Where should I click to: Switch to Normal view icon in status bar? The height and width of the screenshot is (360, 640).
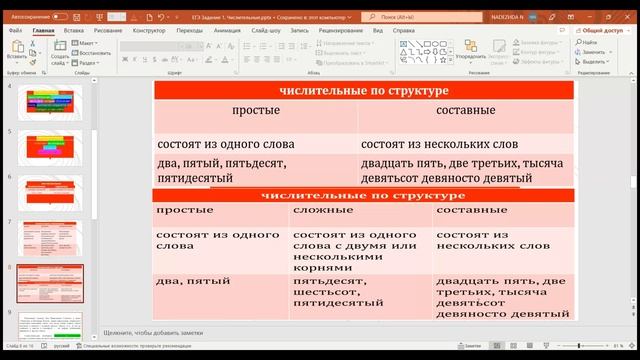(x=497, y=346)
